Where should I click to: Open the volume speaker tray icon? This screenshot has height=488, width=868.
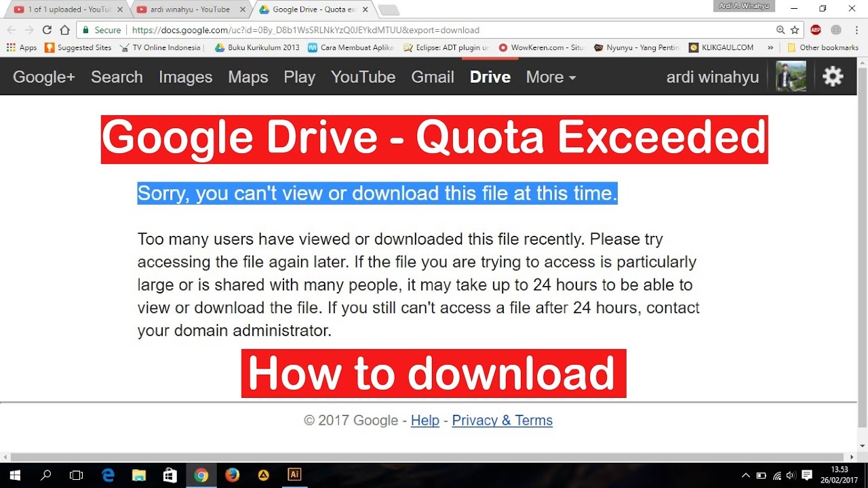(x=791, y=475)
